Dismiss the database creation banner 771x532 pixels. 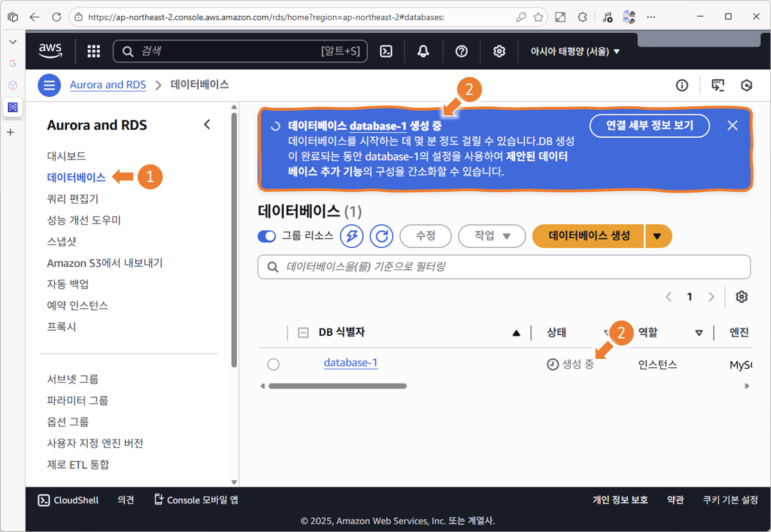733,125
